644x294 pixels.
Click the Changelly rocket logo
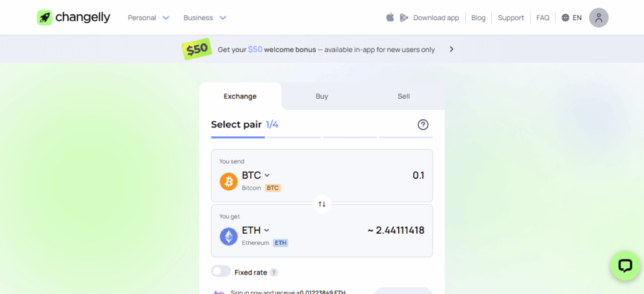click(x=44, y=18)
